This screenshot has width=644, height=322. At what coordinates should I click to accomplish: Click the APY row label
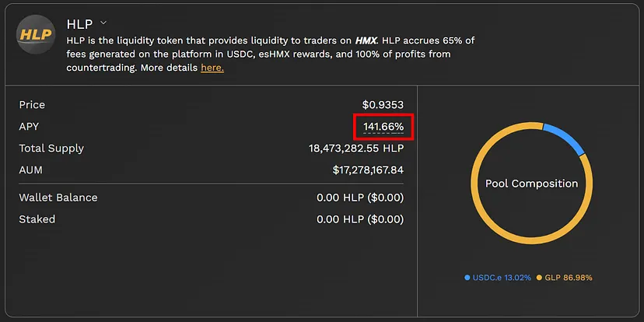point(29,126)
